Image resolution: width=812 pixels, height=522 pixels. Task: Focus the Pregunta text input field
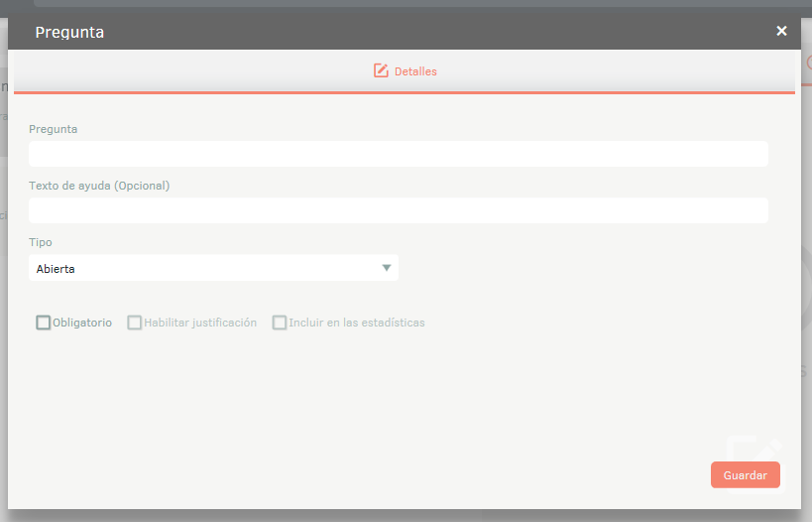pos(399,154)
